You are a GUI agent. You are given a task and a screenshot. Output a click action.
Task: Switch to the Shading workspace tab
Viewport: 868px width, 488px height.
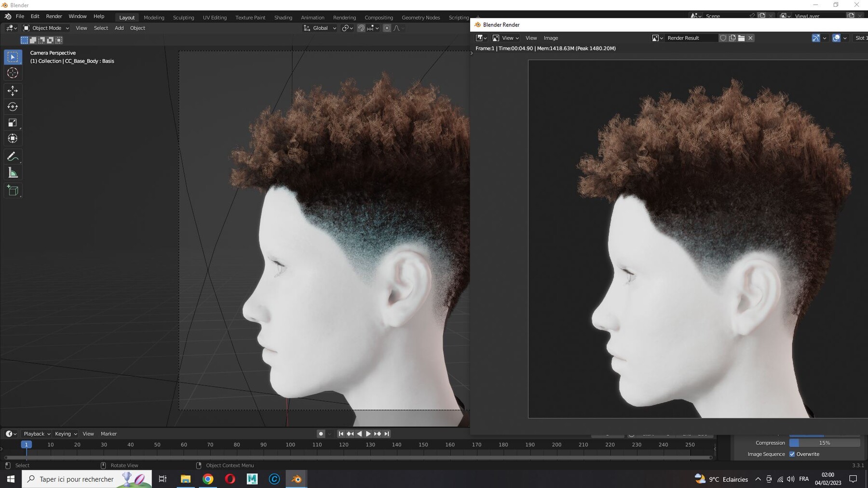(x=283, y=17)
